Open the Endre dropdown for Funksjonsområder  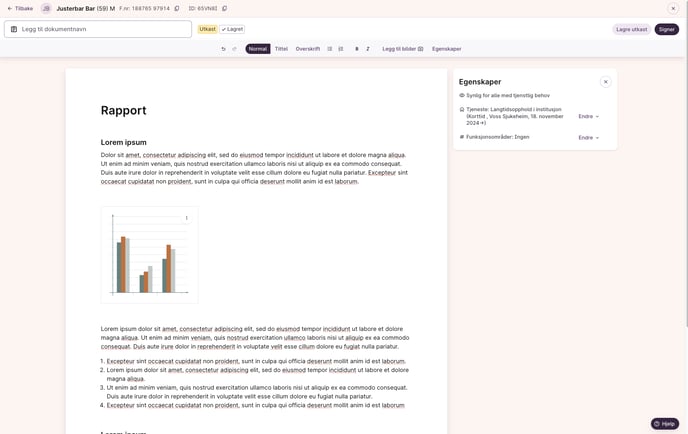pos(588,138)
